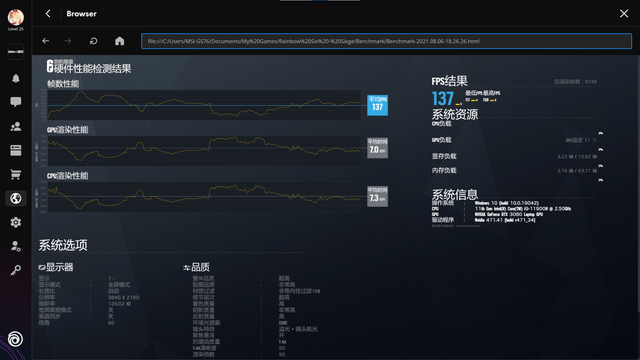Click the browser forward arrow
The height and width of the screenshot is (360, 640).
[x=68, y=41]
